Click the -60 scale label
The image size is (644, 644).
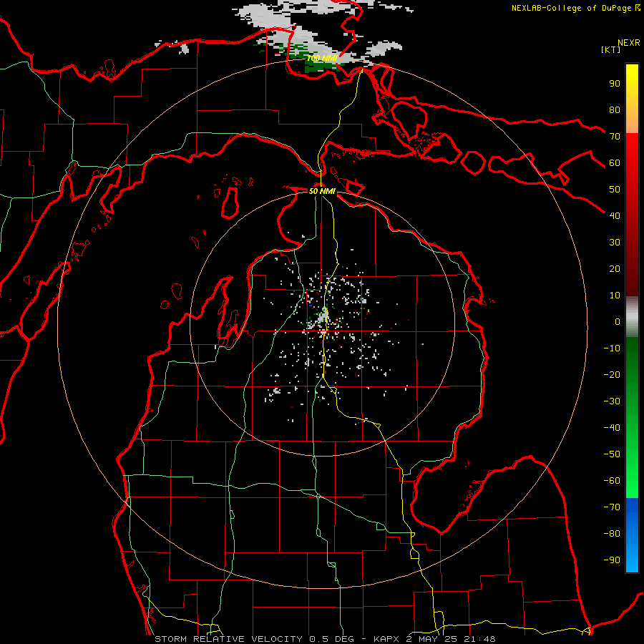(x=612, y=481)
